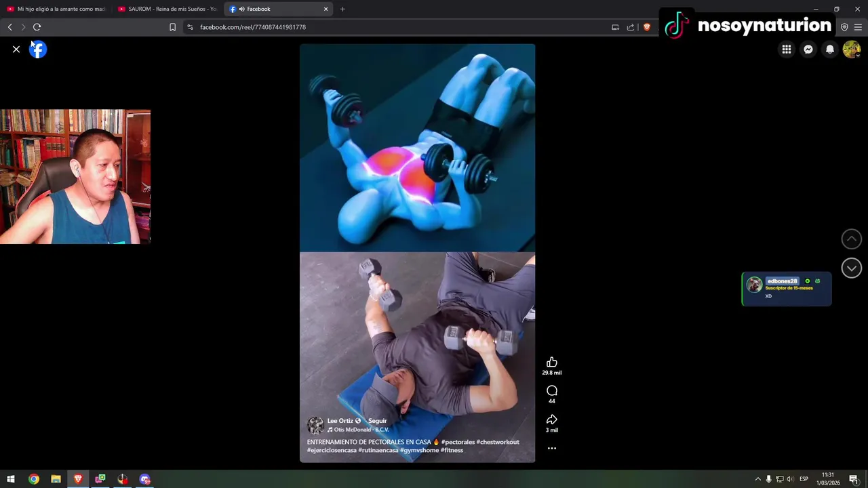
Task: Close the reel viewer with X
Action: [x=16, y=49]
